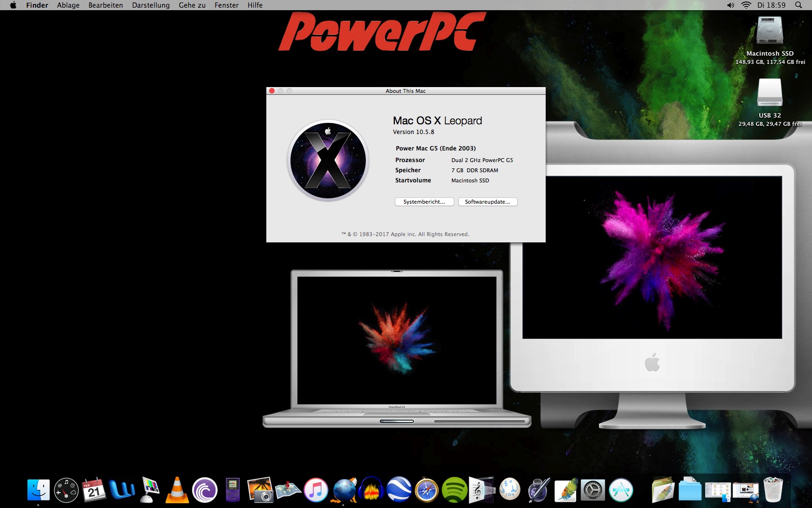Image resolution: width=812 pixels, height=508 pixels.
Task: Open the Apple menu
Action: click(13, 5)
